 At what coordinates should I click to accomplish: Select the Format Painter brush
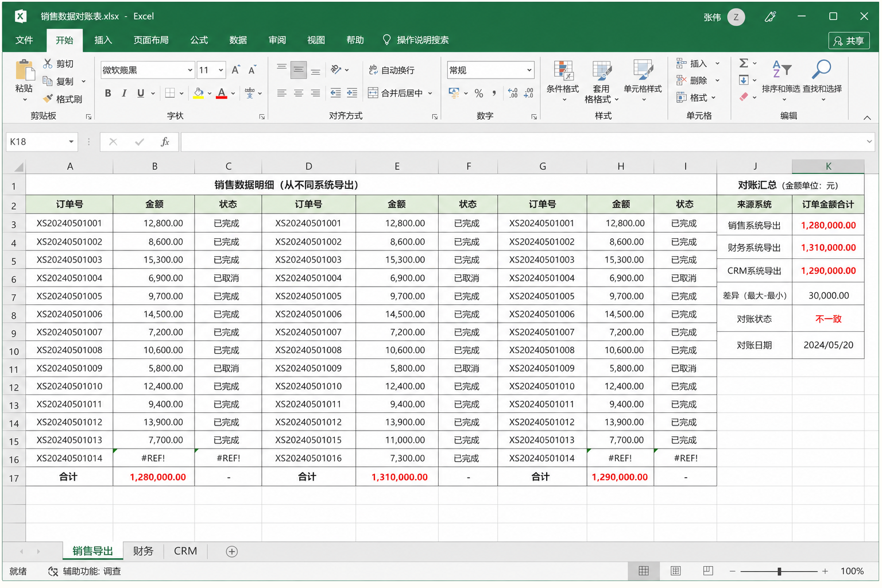pos(48,99)
